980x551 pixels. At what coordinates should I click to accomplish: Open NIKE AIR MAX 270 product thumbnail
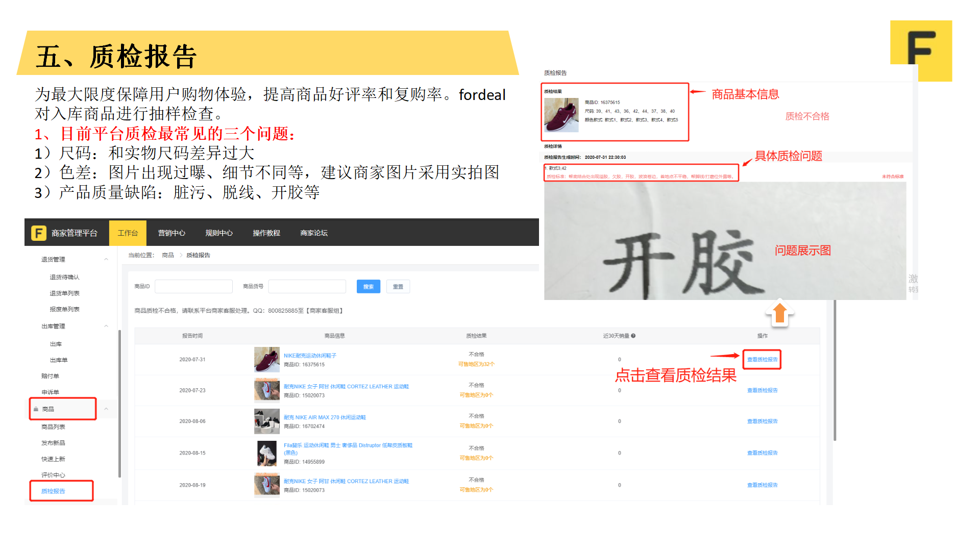click(267, 421)
